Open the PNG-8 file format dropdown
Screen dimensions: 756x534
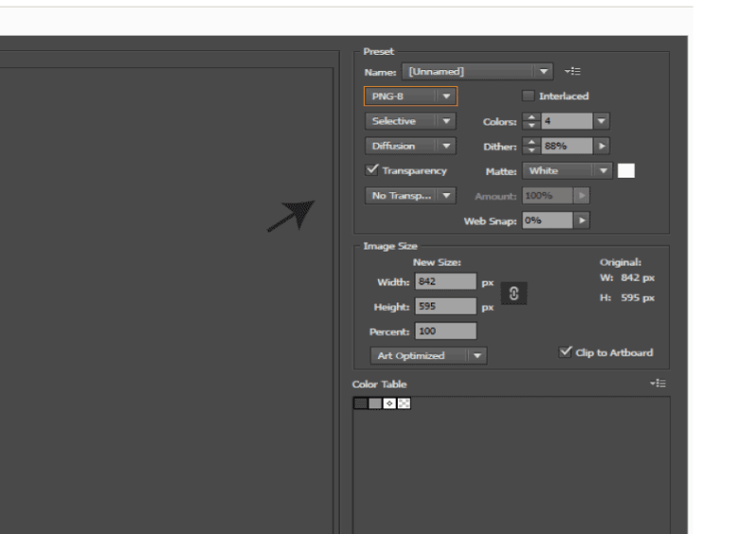[410, 96]
